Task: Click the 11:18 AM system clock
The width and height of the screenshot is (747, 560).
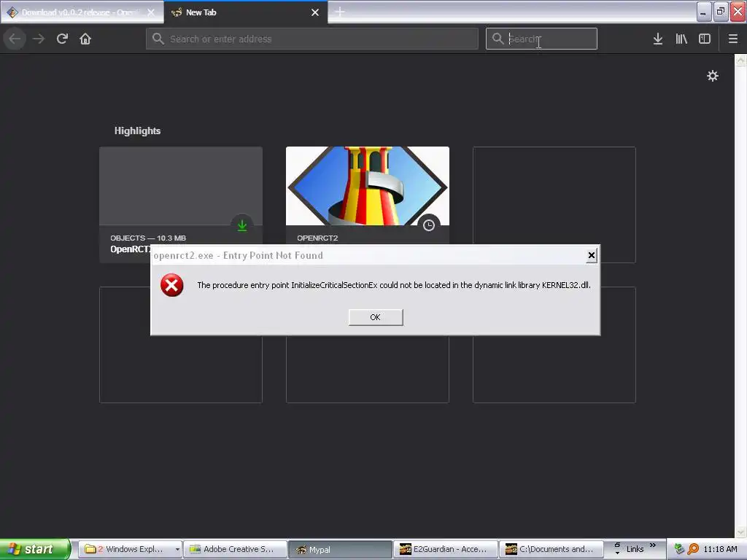Action: coord(720,549)
